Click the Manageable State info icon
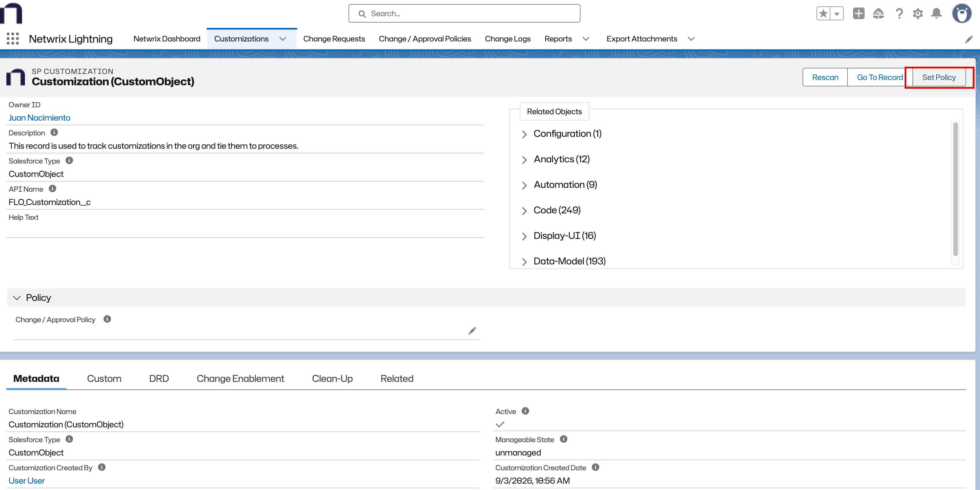Screen dimensions: 980x490 564,439
